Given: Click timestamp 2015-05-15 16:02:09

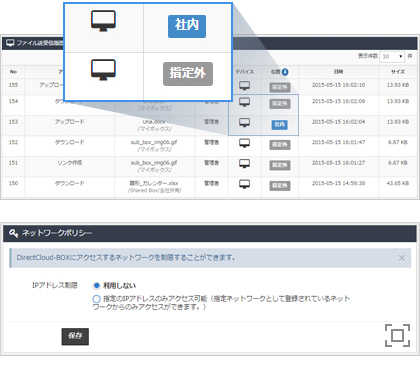Looking at the screenshot, I should pyautogui.click(x=338, y=101).
